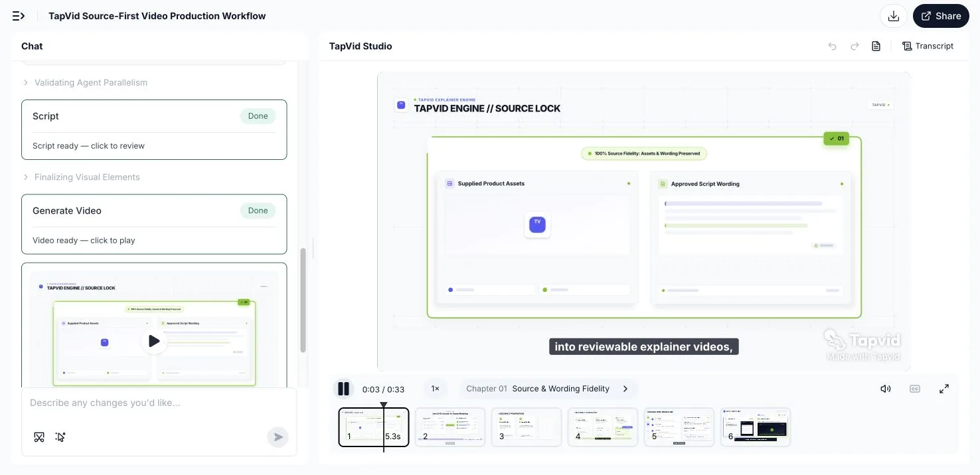
Task: Select scene thumbnail 1
Action: (374, 427)
